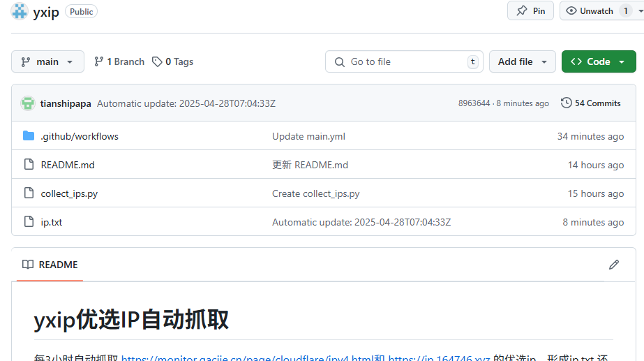Click the magnifier icon in Go to file
Viewport: 644px width, 361px height.
point(340,62)
